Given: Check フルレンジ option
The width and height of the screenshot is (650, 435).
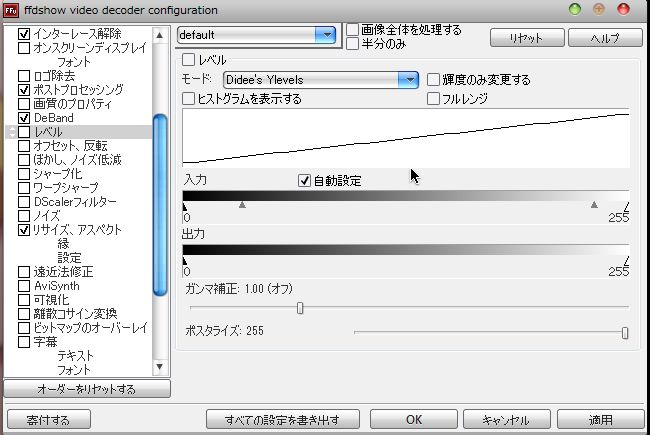Looking at the screenshot, I should pyautogui.click(x=433, y=99).
